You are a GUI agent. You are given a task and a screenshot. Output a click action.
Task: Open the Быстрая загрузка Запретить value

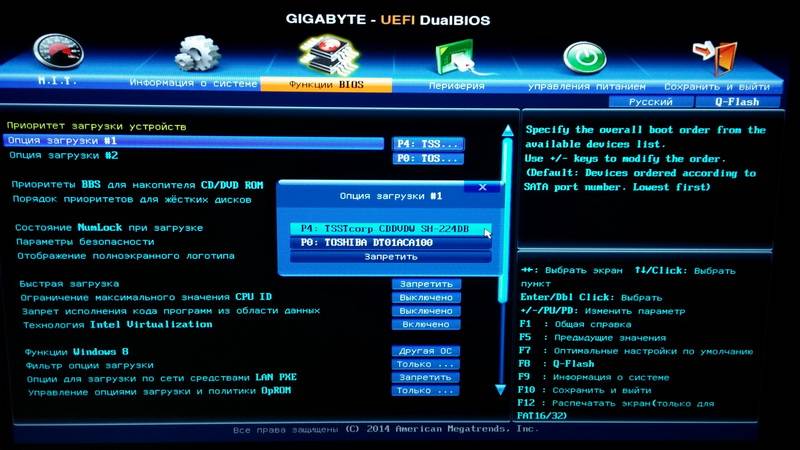(426, 284)
